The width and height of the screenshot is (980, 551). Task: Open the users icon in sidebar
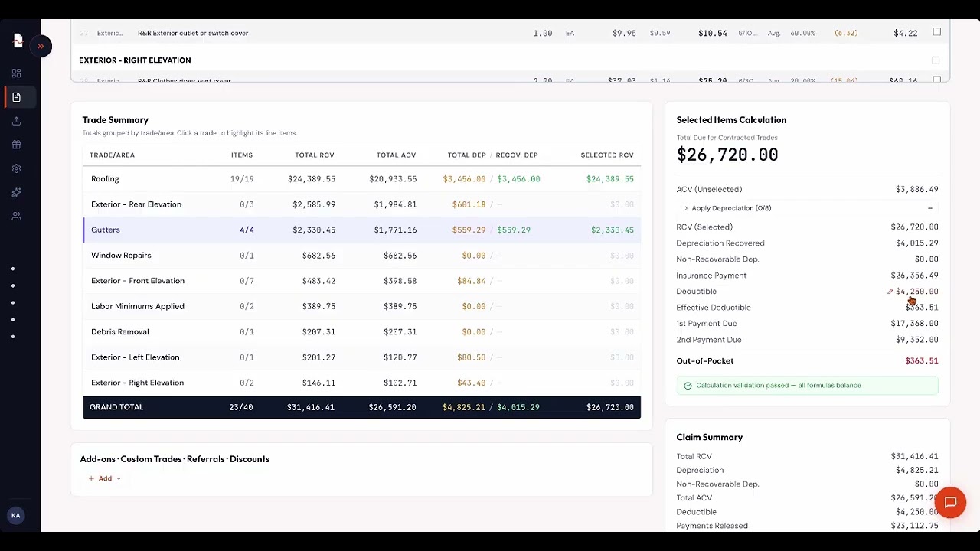coord(16,216)
